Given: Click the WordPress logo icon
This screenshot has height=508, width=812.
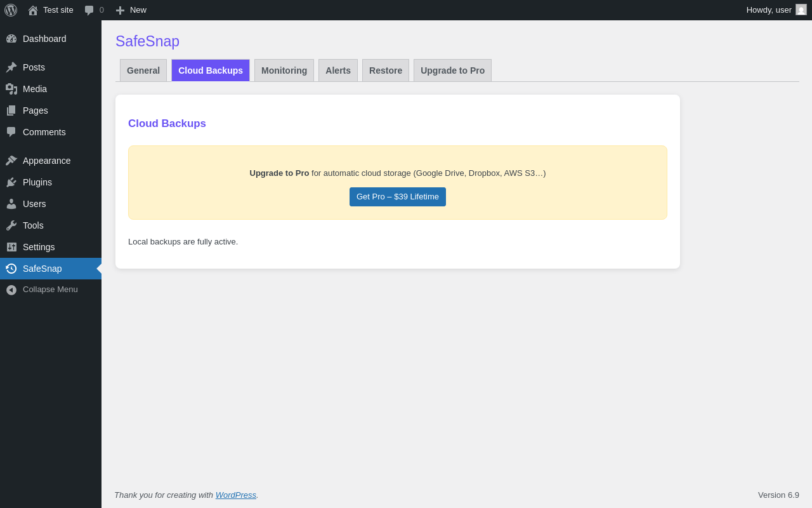Looking at the screenshot, I should [x=11, y=10].
